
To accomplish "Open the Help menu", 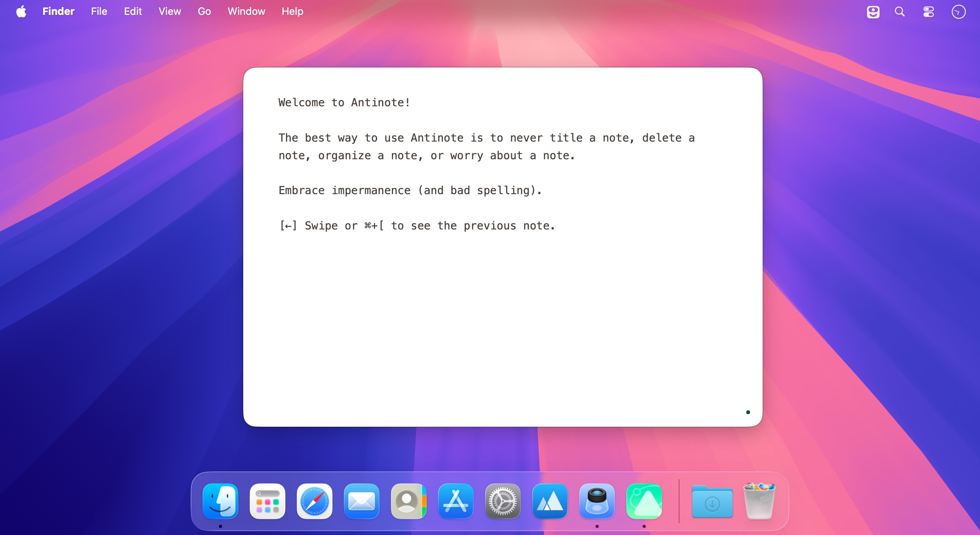I will coord(292,11).
